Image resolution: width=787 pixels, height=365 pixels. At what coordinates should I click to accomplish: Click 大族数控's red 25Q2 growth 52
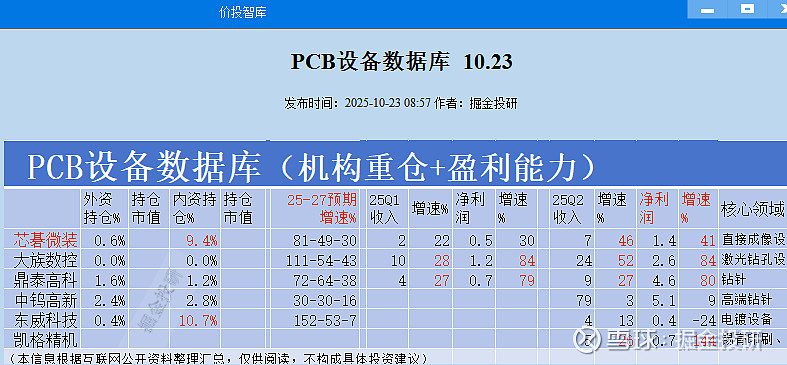coord(626,261)
